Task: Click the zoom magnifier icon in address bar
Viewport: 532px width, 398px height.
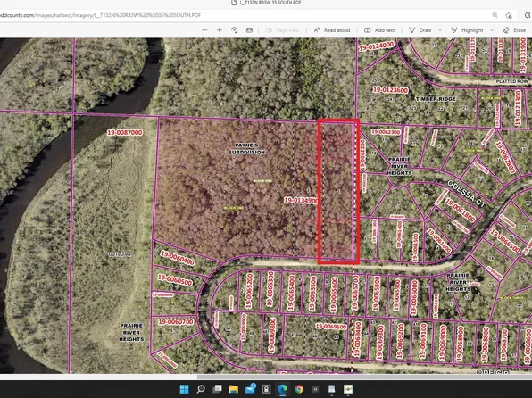Action: 495,15
